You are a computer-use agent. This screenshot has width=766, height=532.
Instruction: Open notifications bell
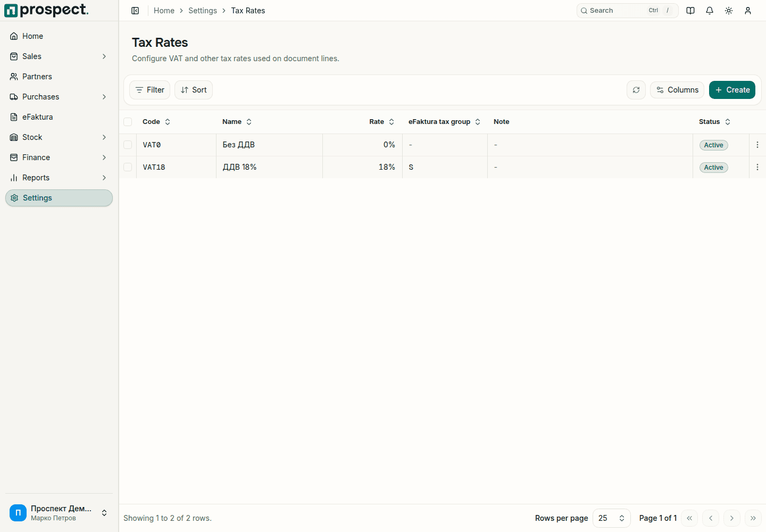coord(710,11)
